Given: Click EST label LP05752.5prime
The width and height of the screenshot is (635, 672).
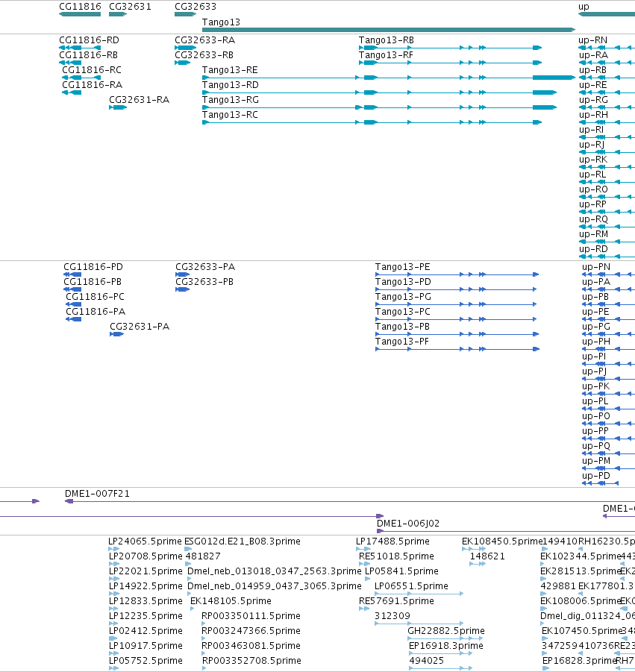Looking at the screenshot, I should pyautogui.click(x=146, y=660).
